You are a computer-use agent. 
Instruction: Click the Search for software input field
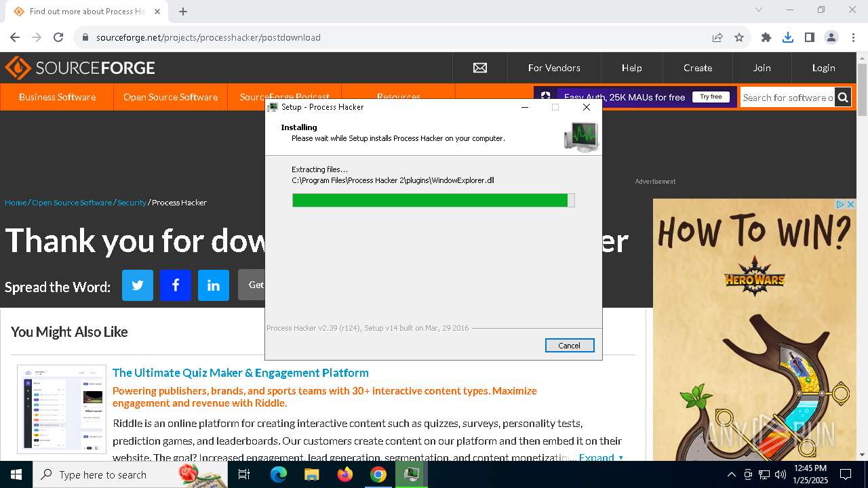787,98
